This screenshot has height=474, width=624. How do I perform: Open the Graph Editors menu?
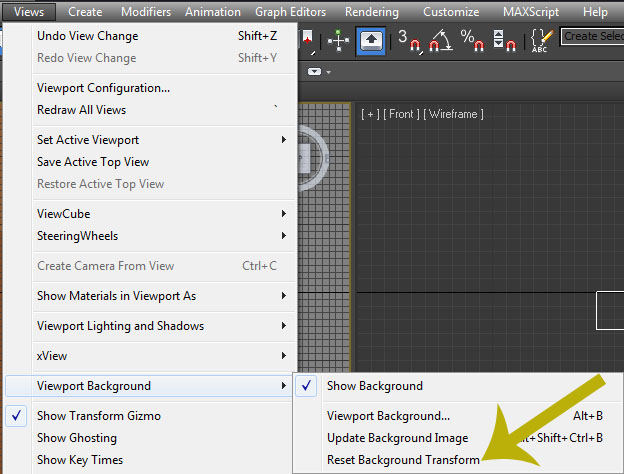pos(291,12)
